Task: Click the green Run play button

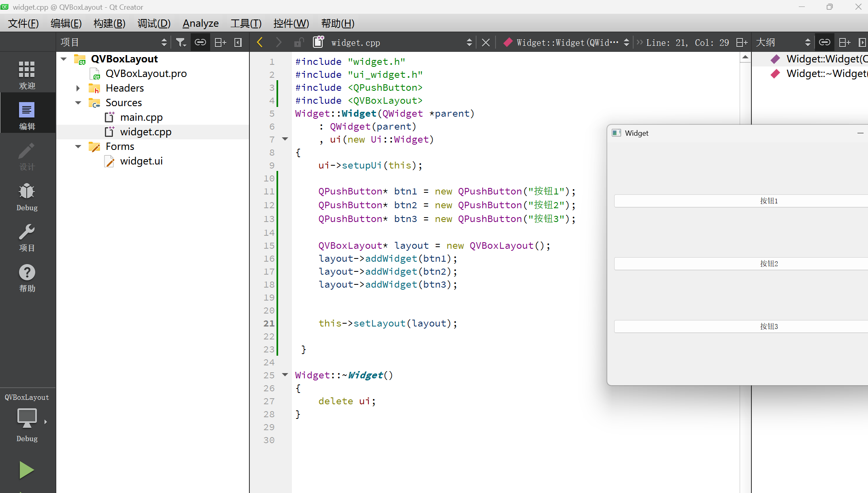Action: point(27,470)
